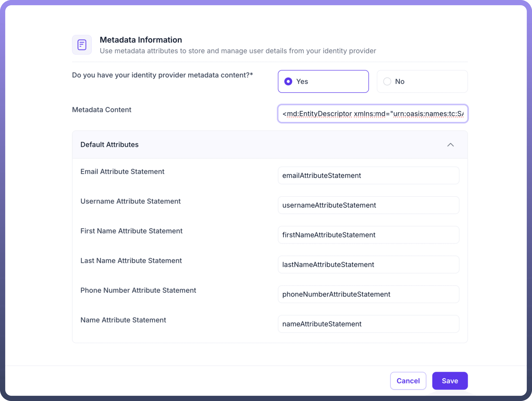The width and height of the screenshot is (532, 401).
Task: Click the Metadata Information heading
Action: click(141, 40)
